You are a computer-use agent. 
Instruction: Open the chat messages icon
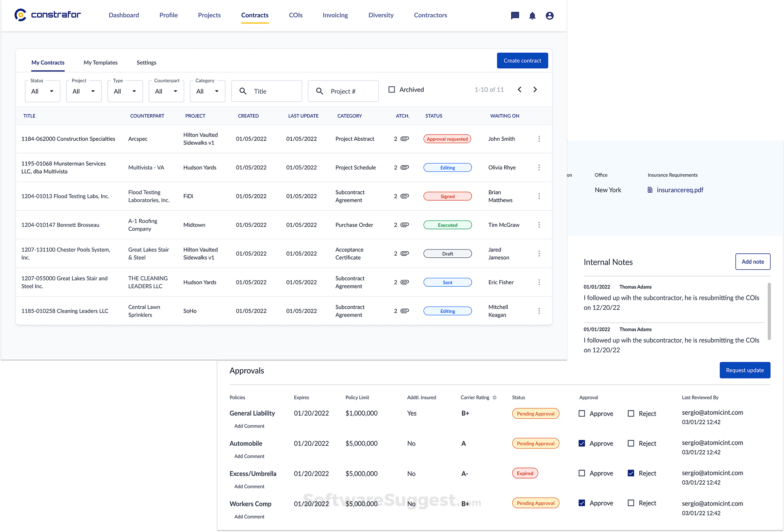pyautogui.click(x=515, y=16)
